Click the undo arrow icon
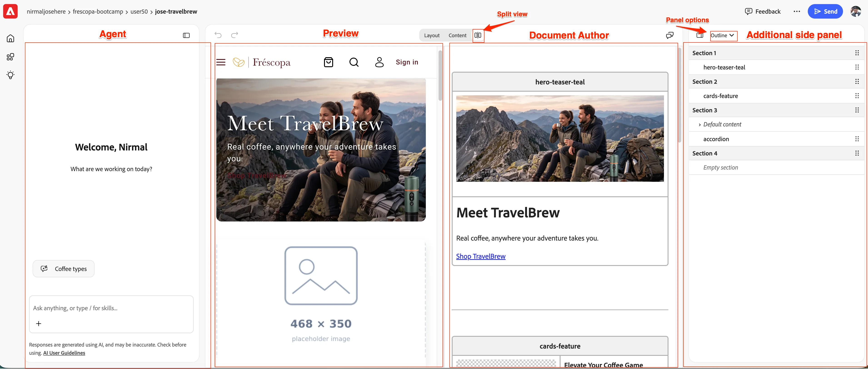 [218, 35]
